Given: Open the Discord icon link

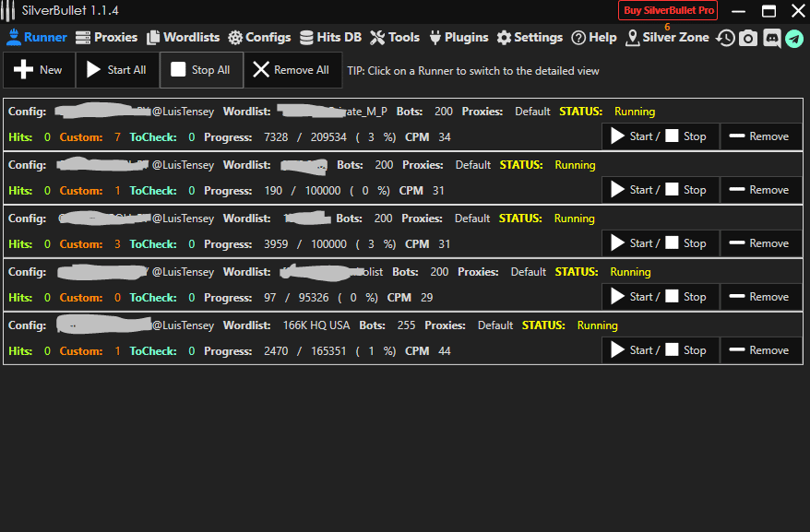Looking at the screenshot, I should pyautogui.click(x=772, y=38).
